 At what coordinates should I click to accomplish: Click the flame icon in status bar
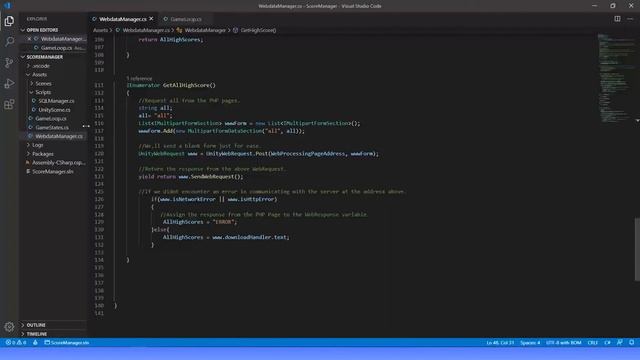[x=36, y=342]
